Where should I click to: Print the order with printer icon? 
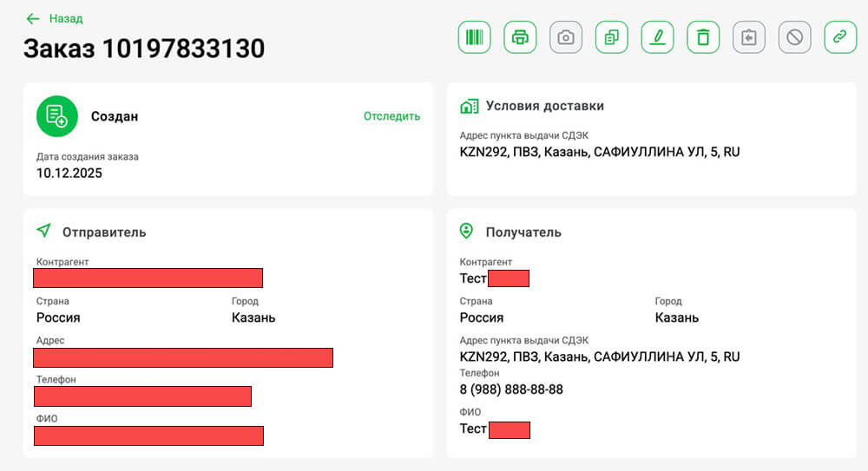tap(520, 37)
